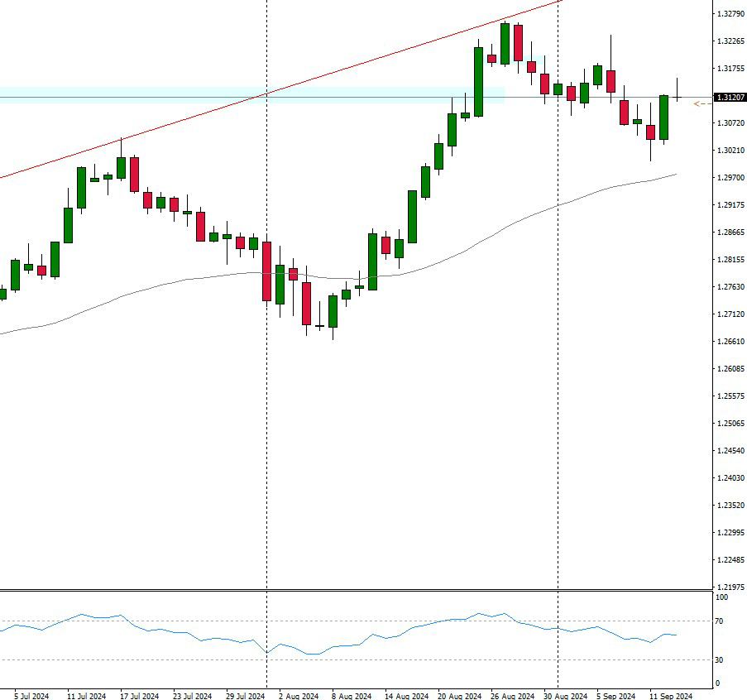747x700 pixels.
Task: Click the 26 Aug 2024 date label
Action: tap(511, 696)
